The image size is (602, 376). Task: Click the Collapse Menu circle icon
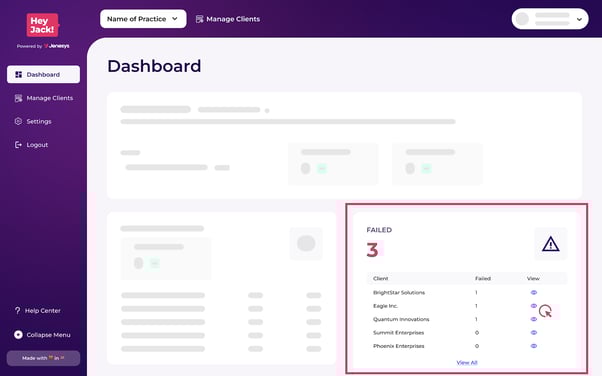pos(18,335)
